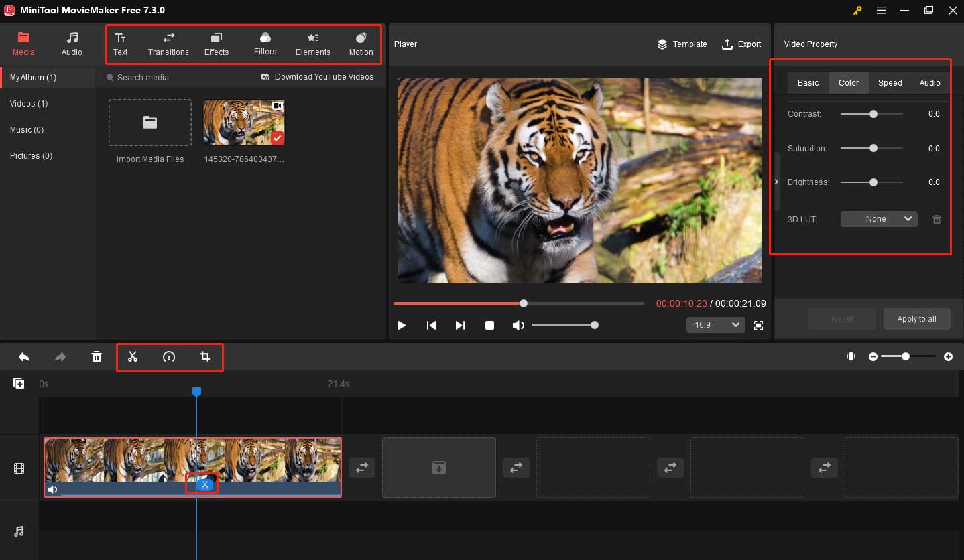
Task: Add transition after the tiger clip
Action: tap(361, 468)
